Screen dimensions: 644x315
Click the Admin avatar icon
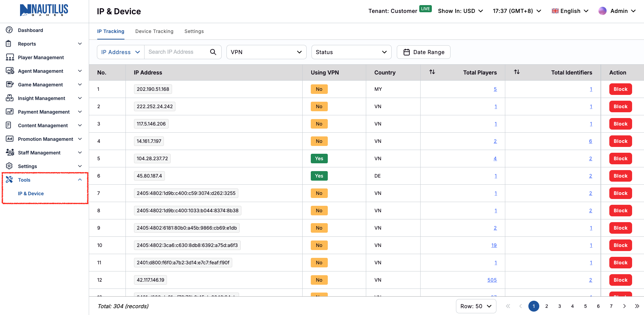[x=602, y=11]
